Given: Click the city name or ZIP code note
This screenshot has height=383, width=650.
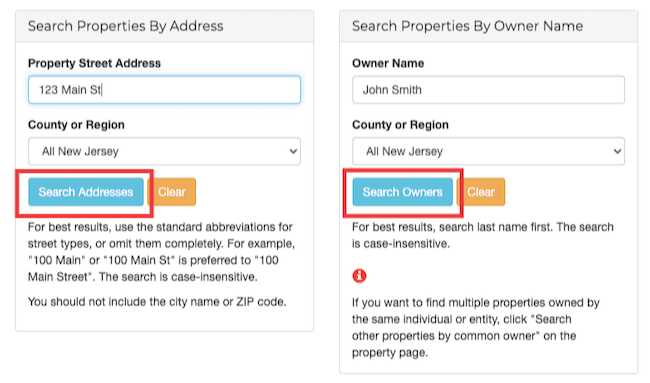Looking at the screenshot, I should tap(157, 302).
